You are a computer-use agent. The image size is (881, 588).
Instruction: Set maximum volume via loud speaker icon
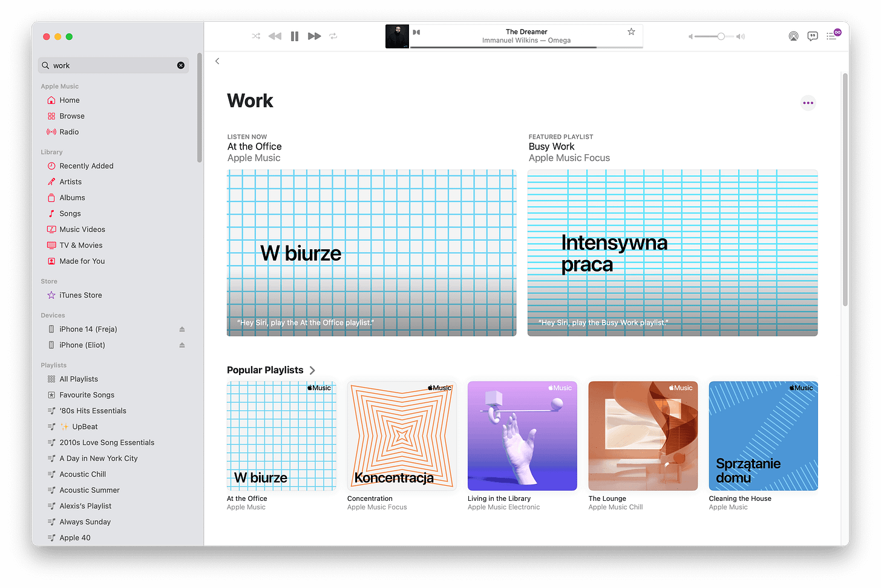[x=740, y=36]
